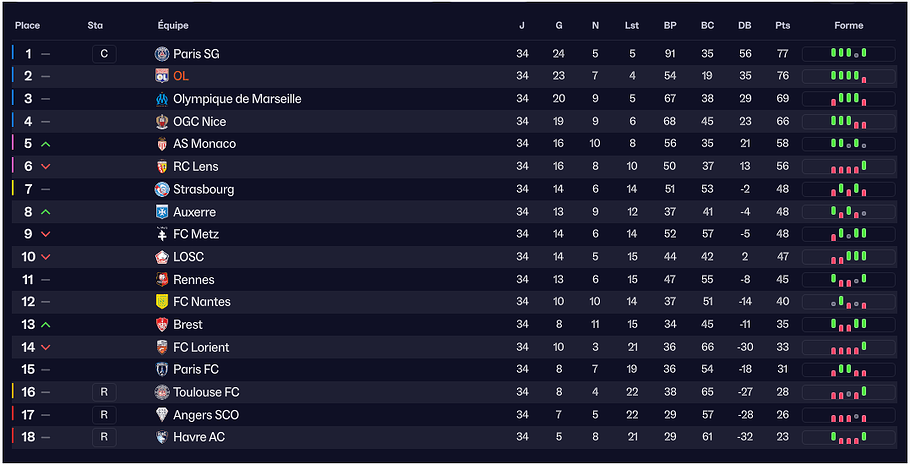Open the RC Lens team link
Viewport: 910px width, 464px height.
(195, 167)
